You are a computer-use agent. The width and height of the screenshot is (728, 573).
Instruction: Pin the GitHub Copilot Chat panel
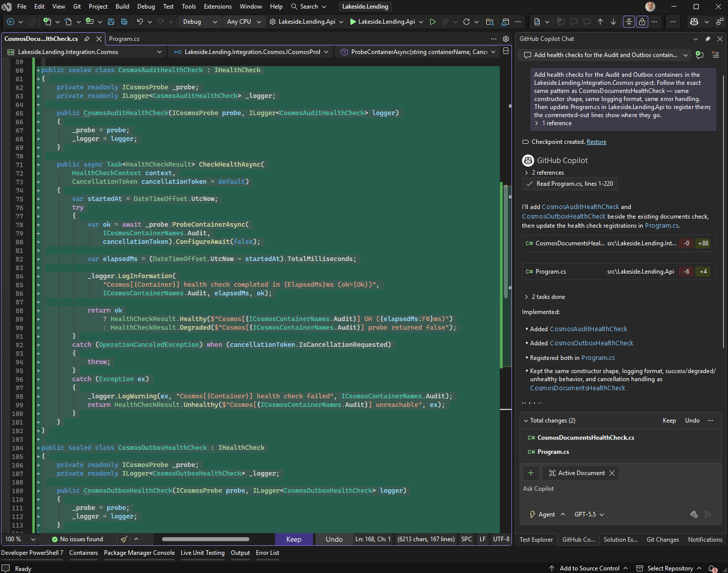coord(708,39)
